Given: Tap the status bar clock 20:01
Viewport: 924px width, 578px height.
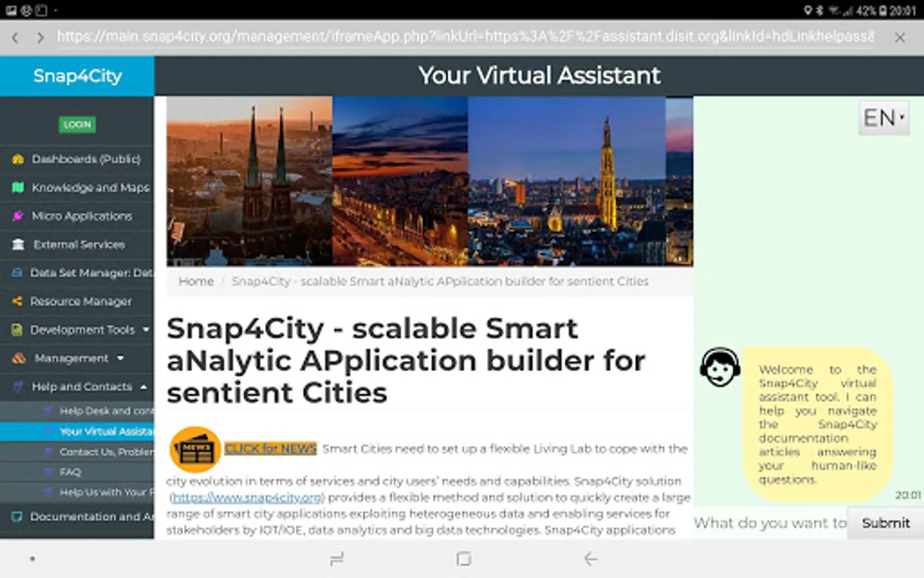Looking at the screenshot, I should click(x=903, y=10).
